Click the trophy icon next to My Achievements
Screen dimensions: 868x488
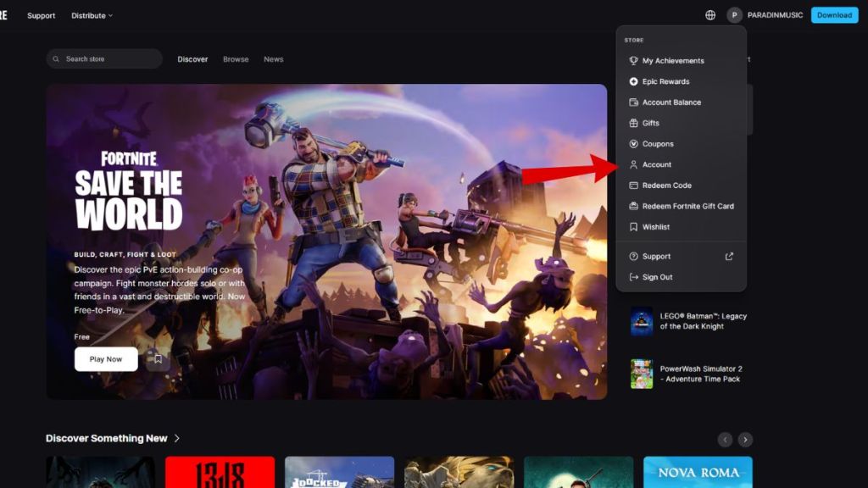click(632, 60)
